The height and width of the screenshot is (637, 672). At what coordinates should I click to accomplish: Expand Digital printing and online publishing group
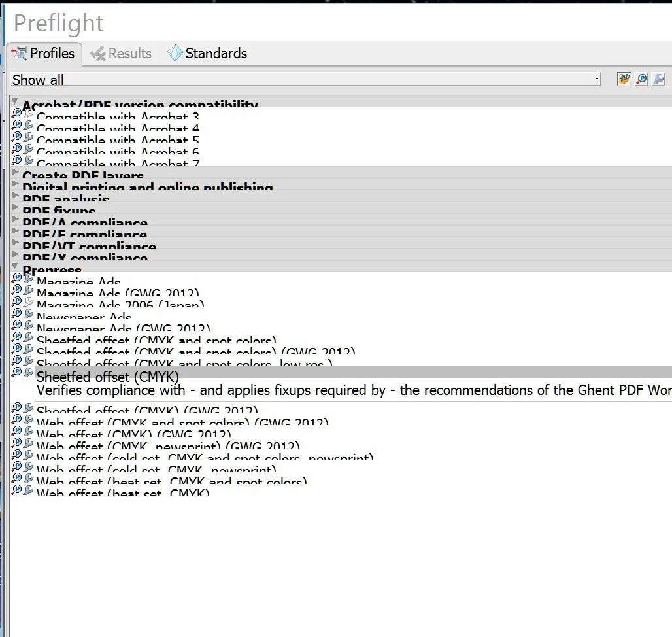(15, 184)
